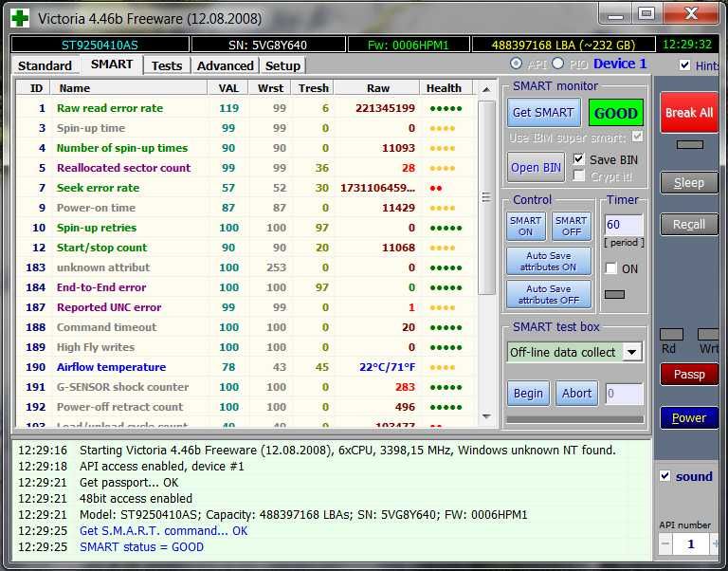
Task: Click the G-SENSOR shock counter attribute
Action: click(x=122, y=387)
